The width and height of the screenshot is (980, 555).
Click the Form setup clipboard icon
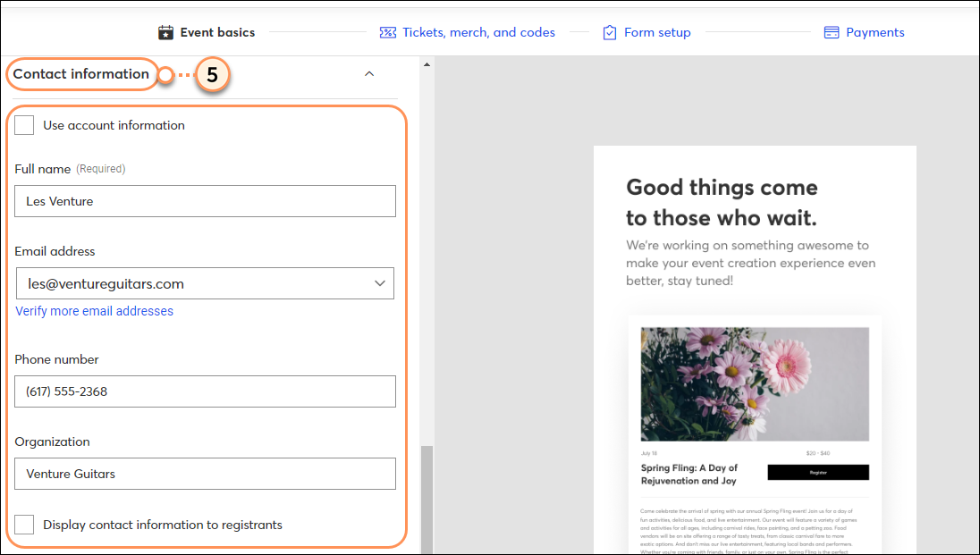[x=609, y=31]
